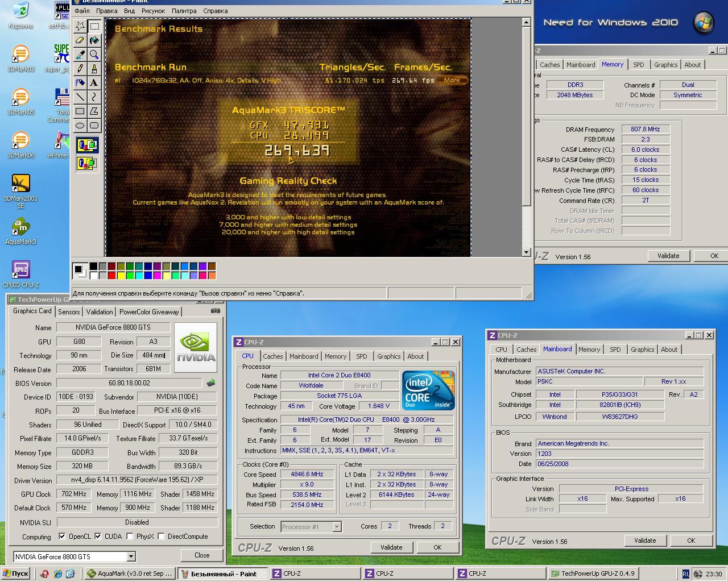Toggle the OpenCL checkbox in GPU-Z
728x582 pixels.
point(62,536)
